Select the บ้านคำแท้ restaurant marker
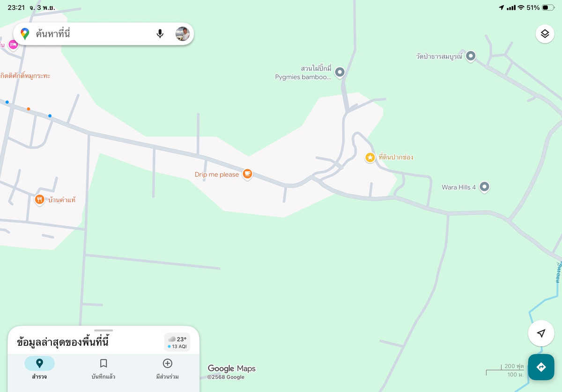The height and width of the screenshot is (392, 562). [x=40, y=200]
